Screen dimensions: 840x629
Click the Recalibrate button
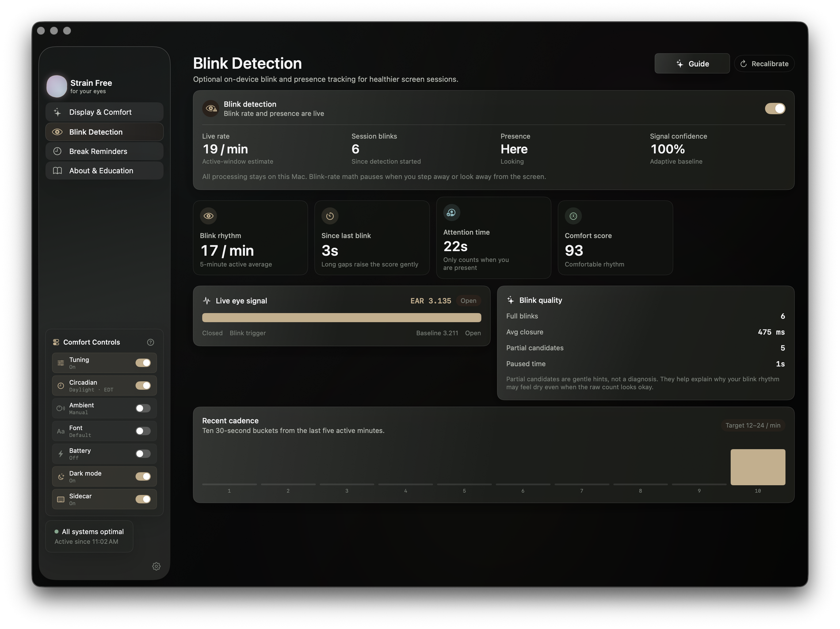coord(764,64)
